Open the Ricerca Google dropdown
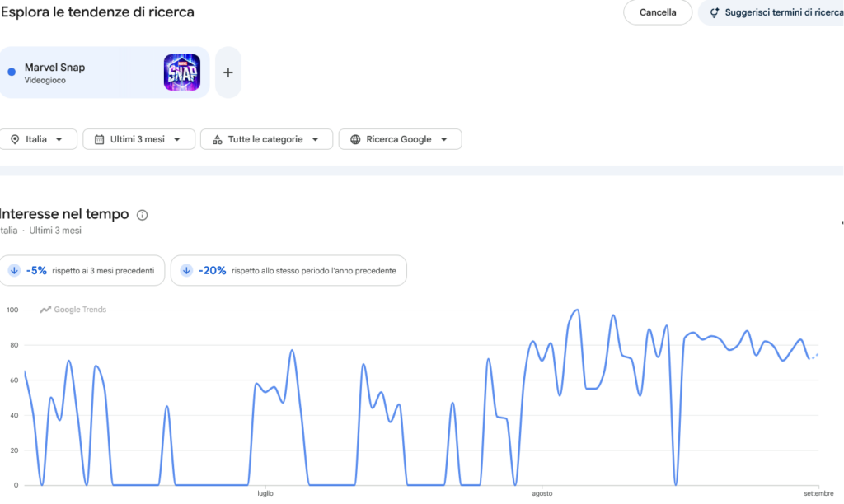 point(400,139)
